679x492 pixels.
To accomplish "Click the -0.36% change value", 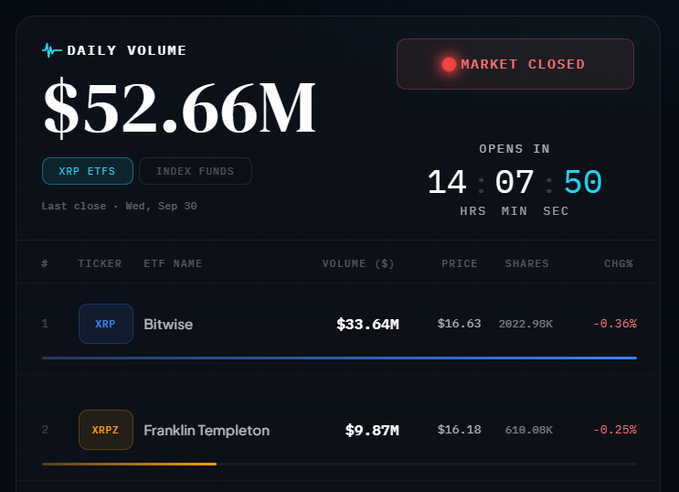I will pos(615,324).
